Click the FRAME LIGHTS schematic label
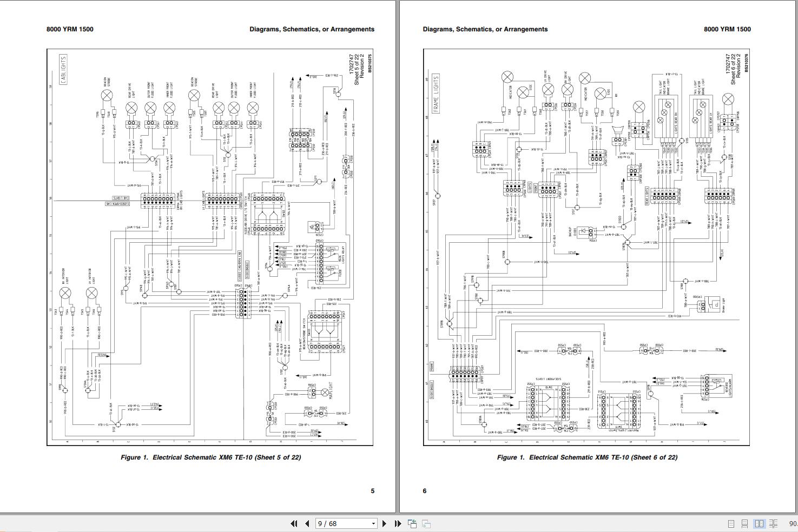Viewport: 798px width, 532px height. pos(436,94)
